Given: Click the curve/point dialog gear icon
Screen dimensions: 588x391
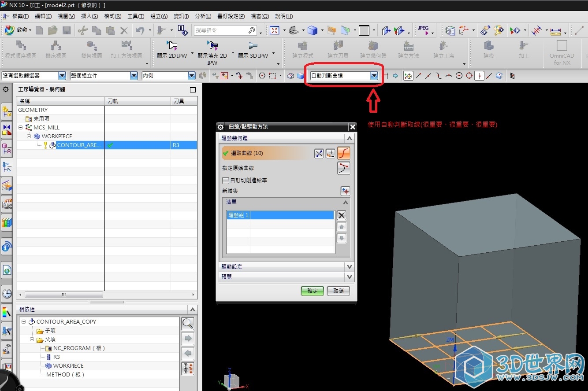Looking at the screenshot, I should pyautogui.click(x=221, y=127).
